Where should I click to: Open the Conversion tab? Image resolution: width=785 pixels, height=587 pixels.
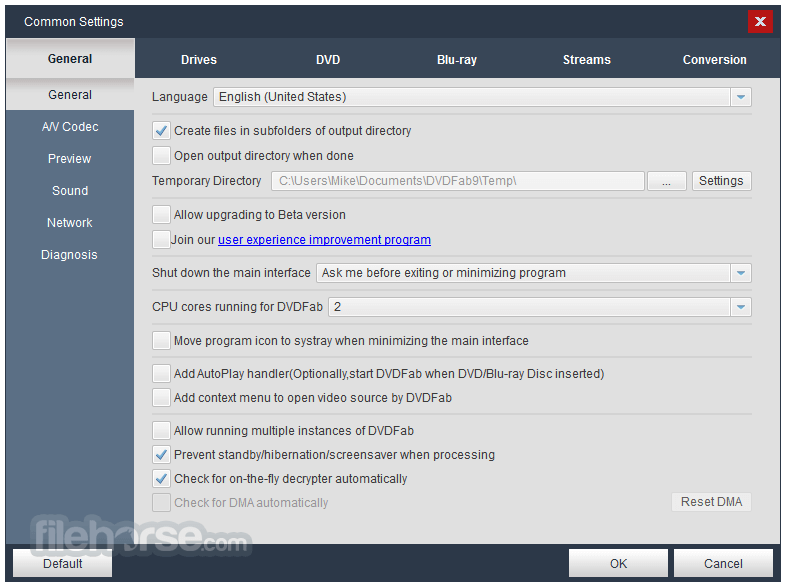pos(714,60)
